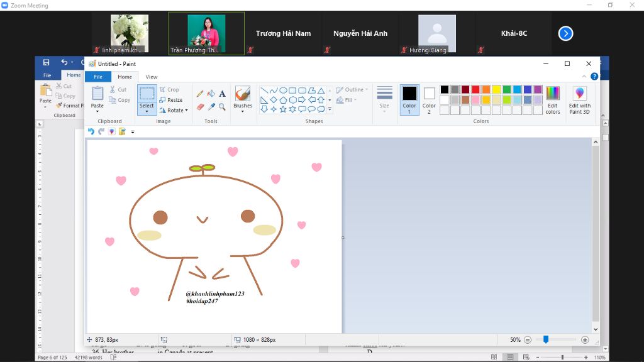Select the Magnifier tool in Paint
Viewport: 644px width, 362px height.
click(x=222, y=107)
